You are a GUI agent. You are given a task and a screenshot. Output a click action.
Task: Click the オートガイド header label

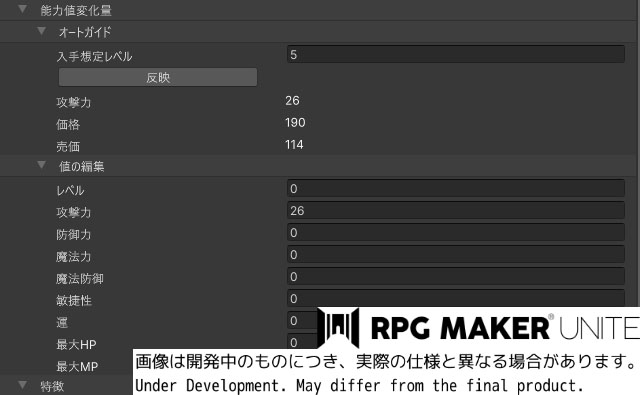[85, 32]
